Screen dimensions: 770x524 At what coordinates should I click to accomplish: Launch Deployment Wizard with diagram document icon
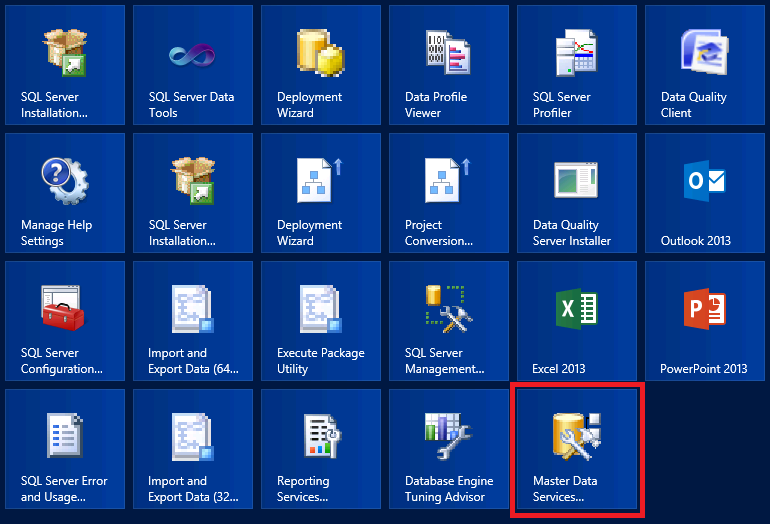(321, 193)
